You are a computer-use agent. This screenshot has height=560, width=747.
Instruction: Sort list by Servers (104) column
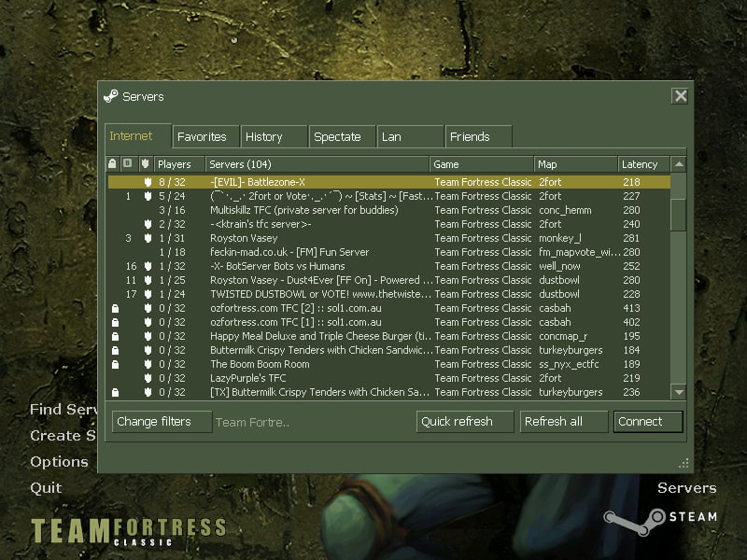click(x=317, y=164)
